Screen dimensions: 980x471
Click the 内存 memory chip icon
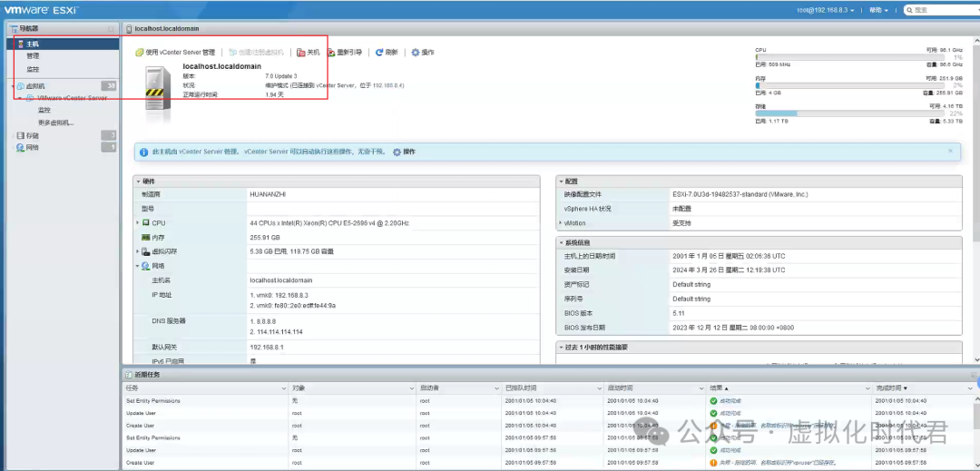(145, 238)
